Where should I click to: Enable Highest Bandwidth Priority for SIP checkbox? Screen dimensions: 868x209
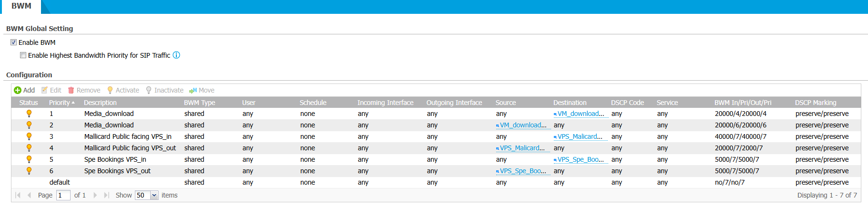23,55
